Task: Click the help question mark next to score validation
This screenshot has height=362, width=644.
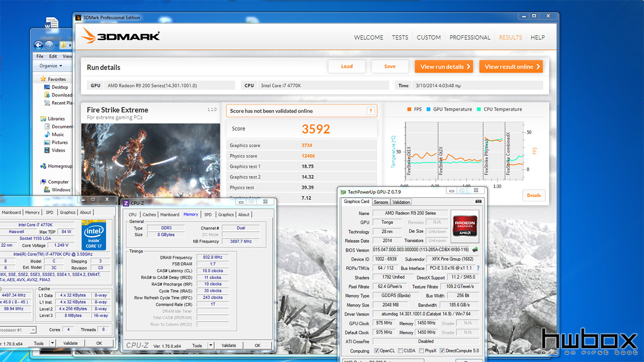Action: (x=371, y=111)
